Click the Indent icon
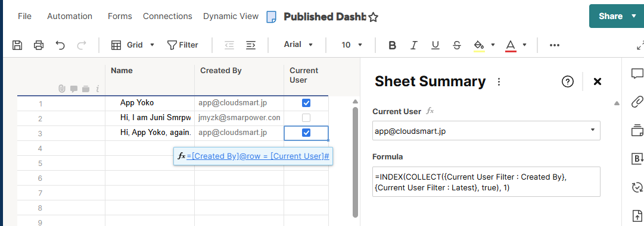This screenshot has height=226, width=644. point(251,45)
